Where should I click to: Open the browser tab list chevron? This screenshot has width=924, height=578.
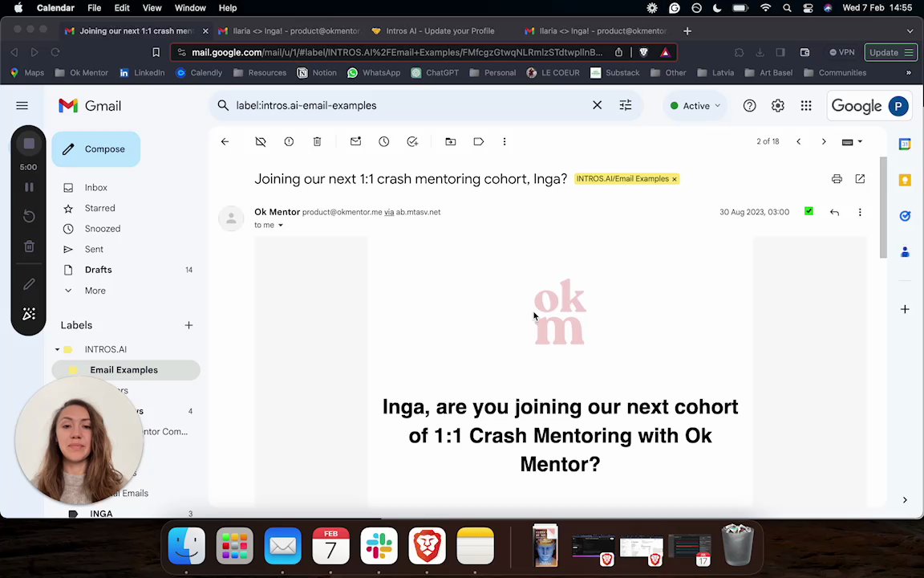[910, 31]
